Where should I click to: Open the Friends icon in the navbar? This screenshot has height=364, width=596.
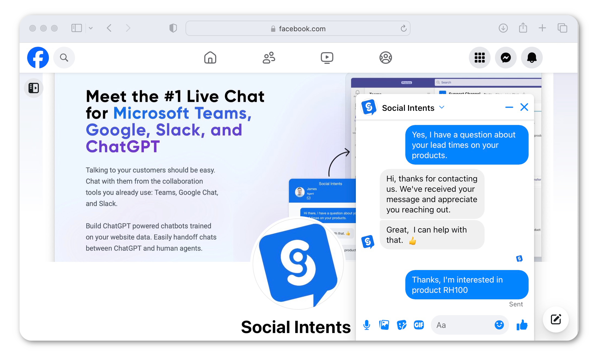[269, 58]
